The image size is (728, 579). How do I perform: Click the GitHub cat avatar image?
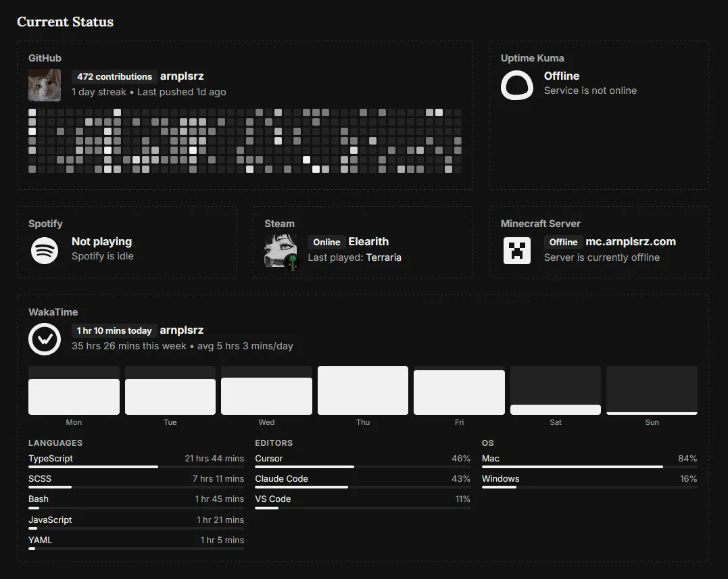(45, 85)
